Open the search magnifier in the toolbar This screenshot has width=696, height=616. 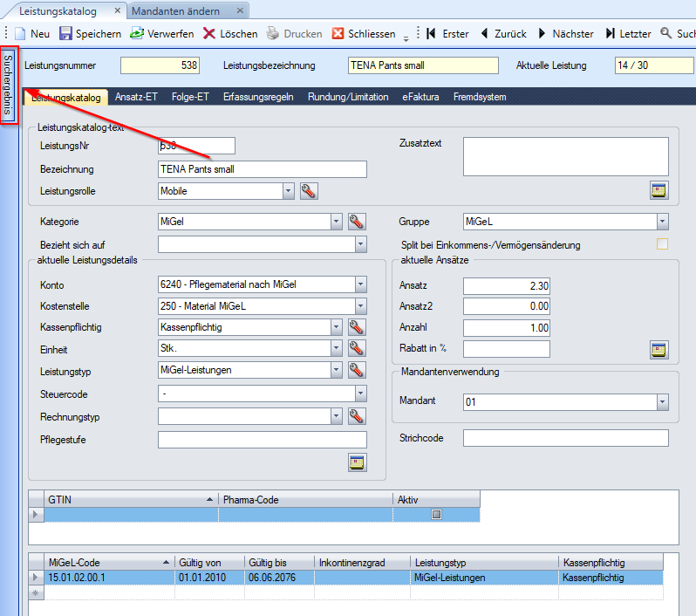point(665,33)
